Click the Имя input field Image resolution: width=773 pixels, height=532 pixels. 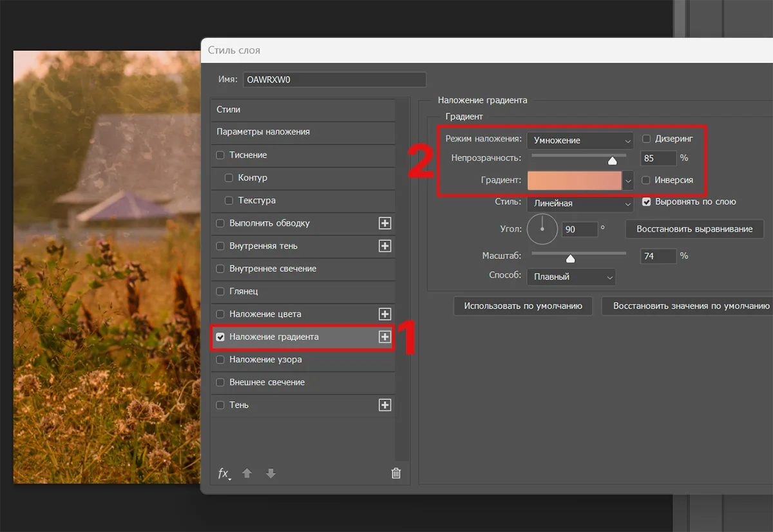pos(334,80)
